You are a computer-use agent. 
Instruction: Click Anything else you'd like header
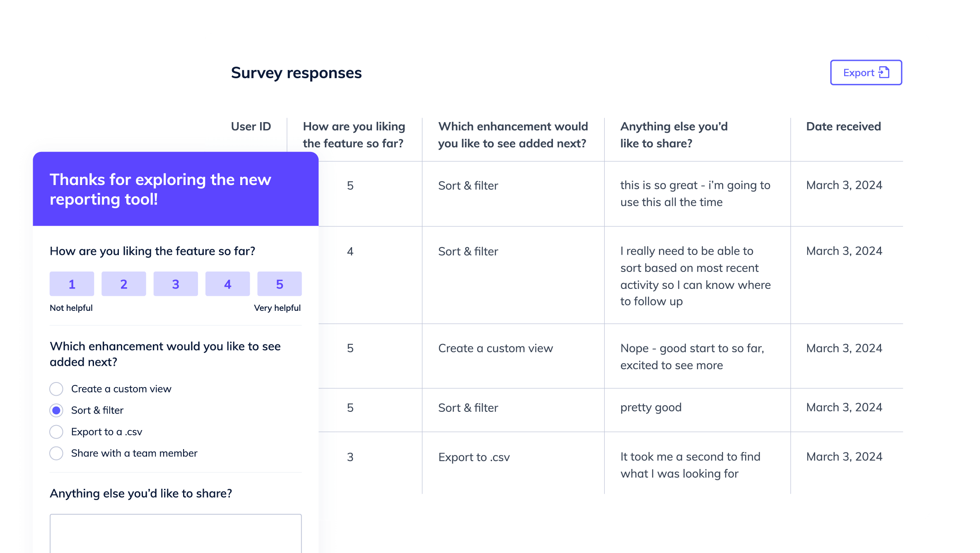[674, 135]
